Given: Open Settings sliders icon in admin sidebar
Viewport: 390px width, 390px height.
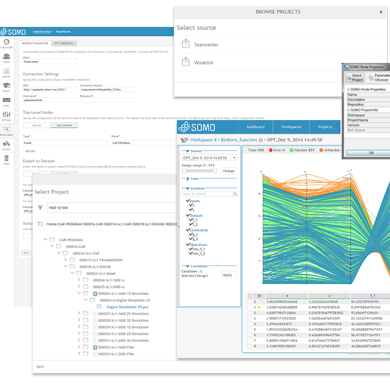Looking at the screenshot, I should 6,114.
